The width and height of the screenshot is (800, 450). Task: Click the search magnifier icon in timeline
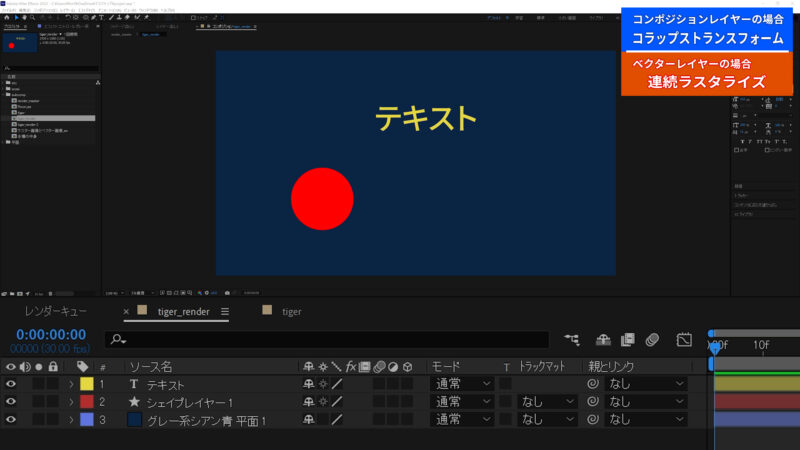coord(118,339)
